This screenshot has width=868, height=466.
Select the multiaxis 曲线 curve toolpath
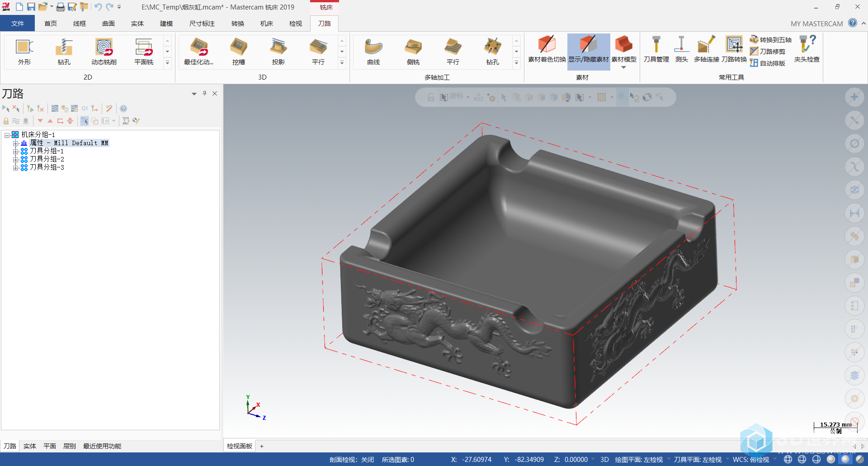pos(373,52)
